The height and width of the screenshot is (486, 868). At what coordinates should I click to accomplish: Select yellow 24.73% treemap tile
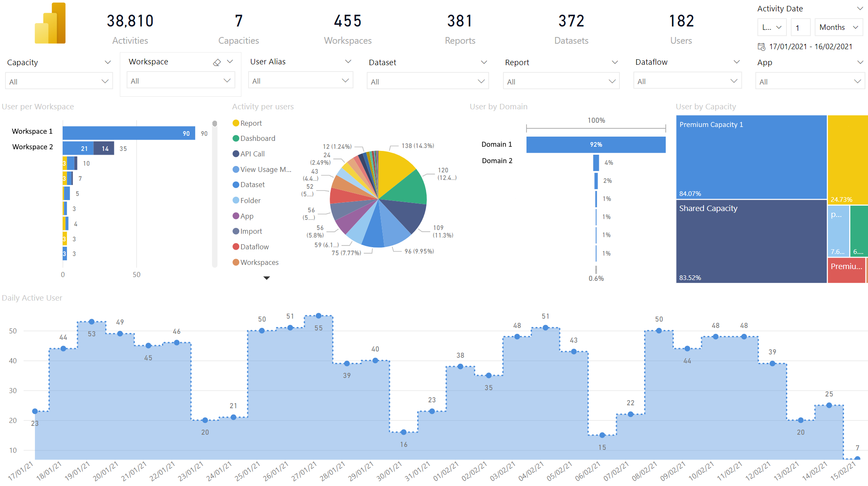point(847,159)
